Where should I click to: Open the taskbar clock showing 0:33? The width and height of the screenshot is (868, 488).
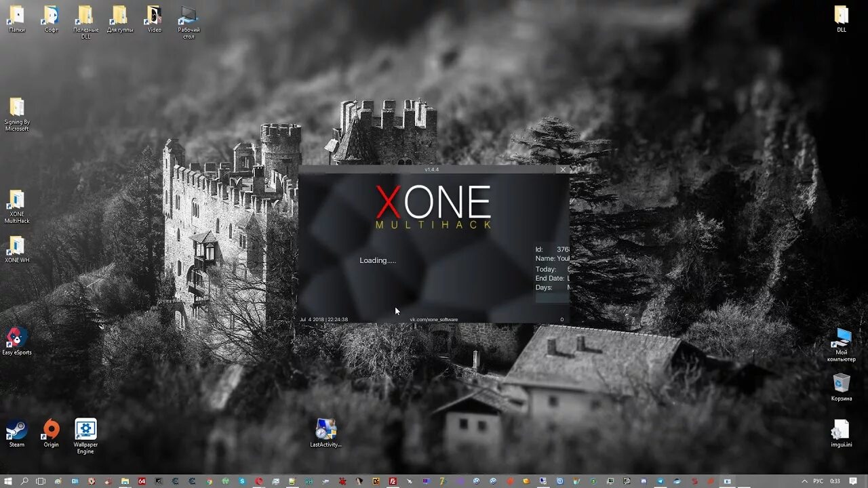(x=835, y=481)
